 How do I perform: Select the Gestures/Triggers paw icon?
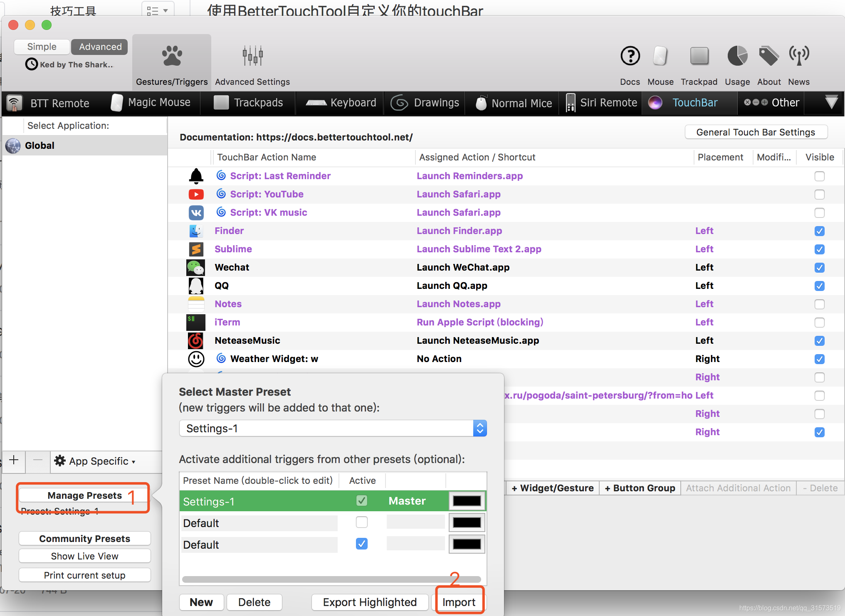(x=172, y=57)
